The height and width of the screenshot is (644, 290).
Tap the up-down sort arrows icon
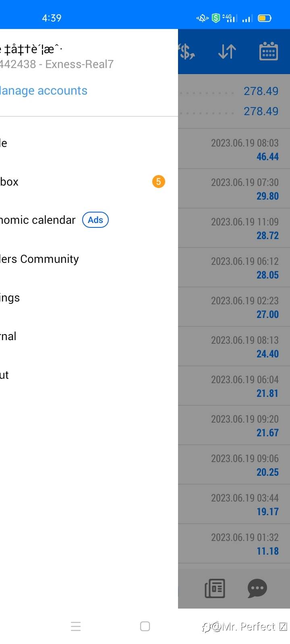click(x=227, y=52)
